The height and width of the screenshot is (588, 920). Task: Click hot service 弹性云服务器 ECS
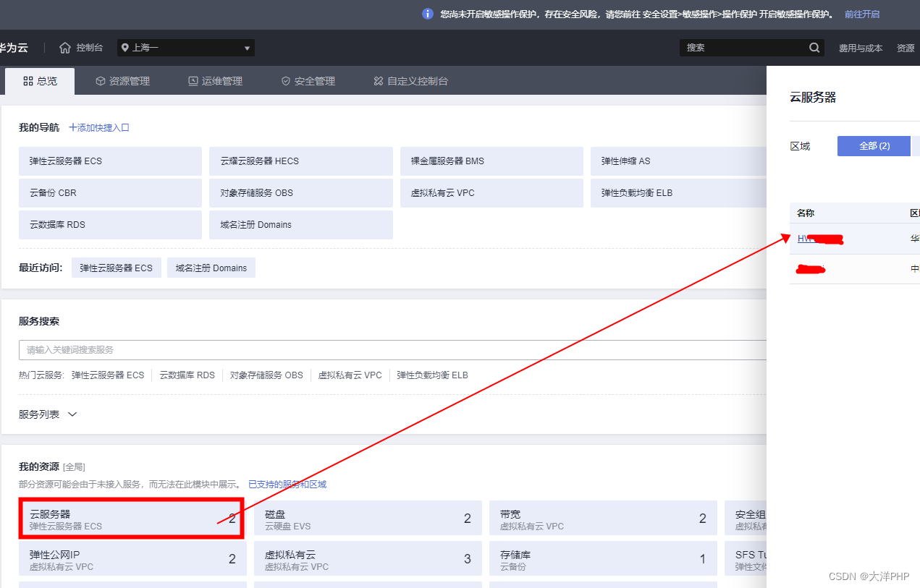coord(107,375)
